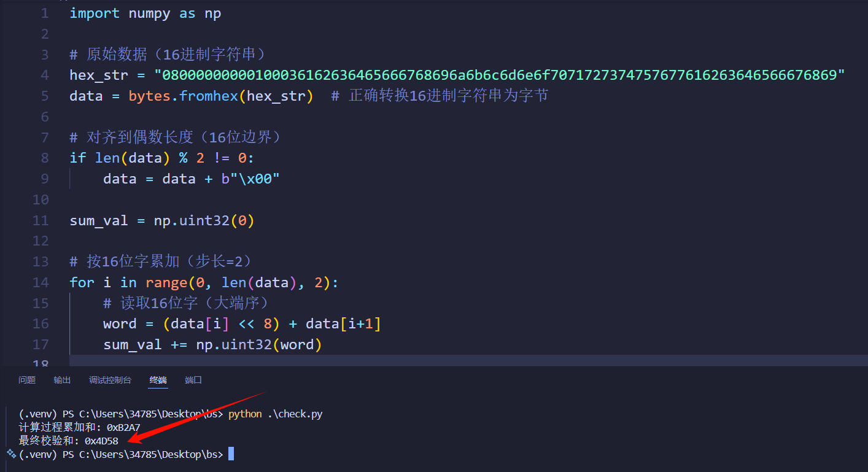Switch to the 问题 panel tab

(26, 380)
